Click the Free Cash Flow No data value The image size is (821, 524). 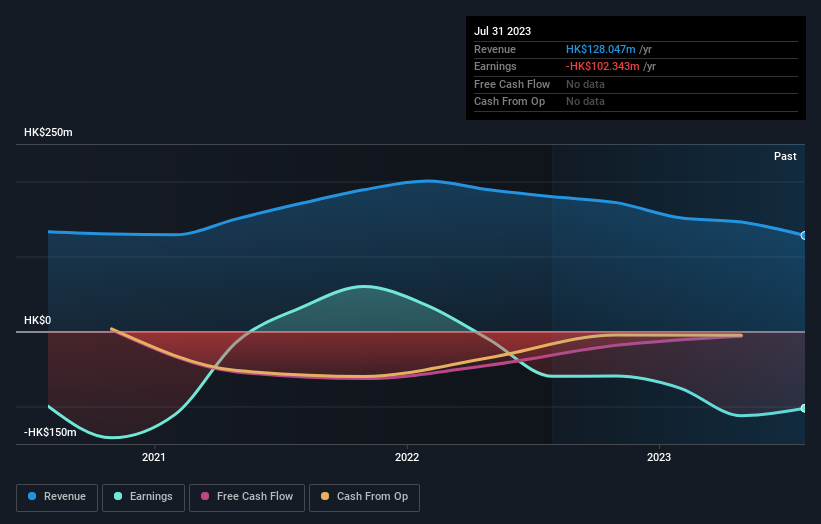(x=585, y=84)
